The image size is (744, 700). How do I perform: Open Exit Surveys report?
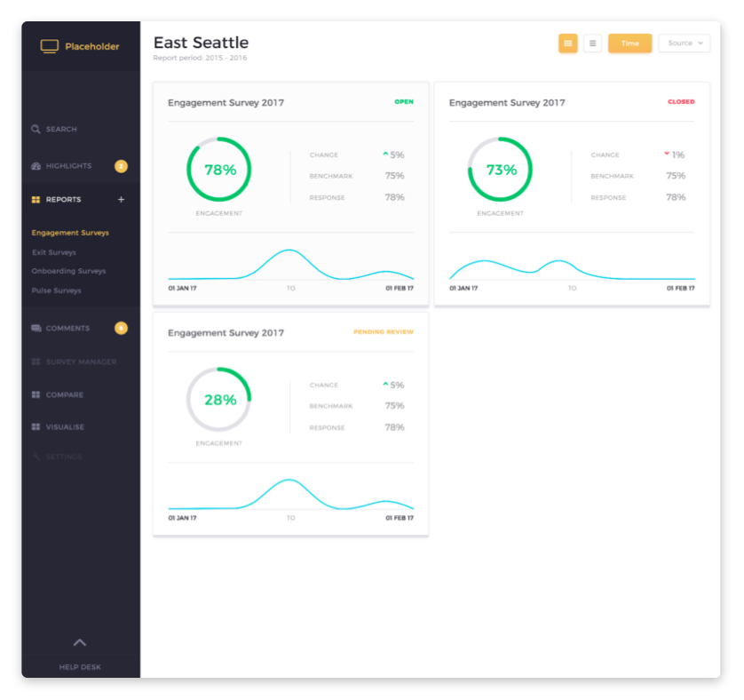click(54, 252)
